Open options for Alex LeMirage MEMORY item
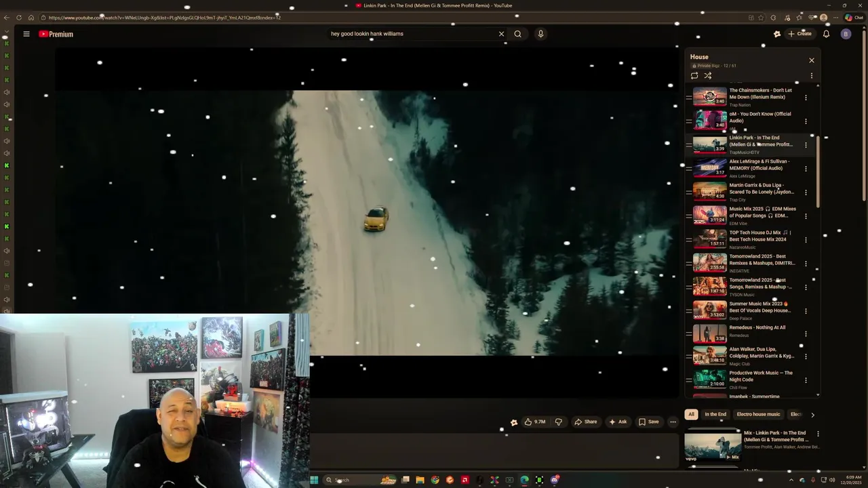Viewport: 868px width, 488px height. tap(806, 169)
